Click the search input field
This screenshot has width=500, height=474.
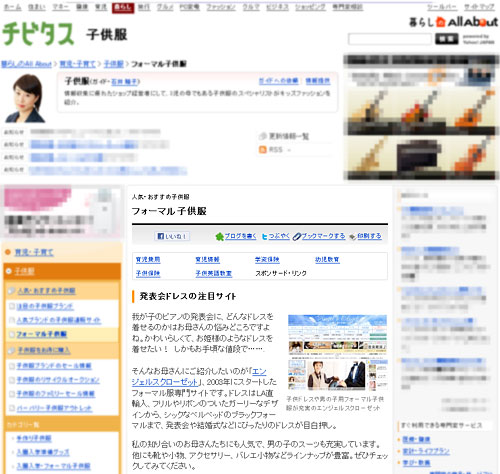tap(390, 39)
